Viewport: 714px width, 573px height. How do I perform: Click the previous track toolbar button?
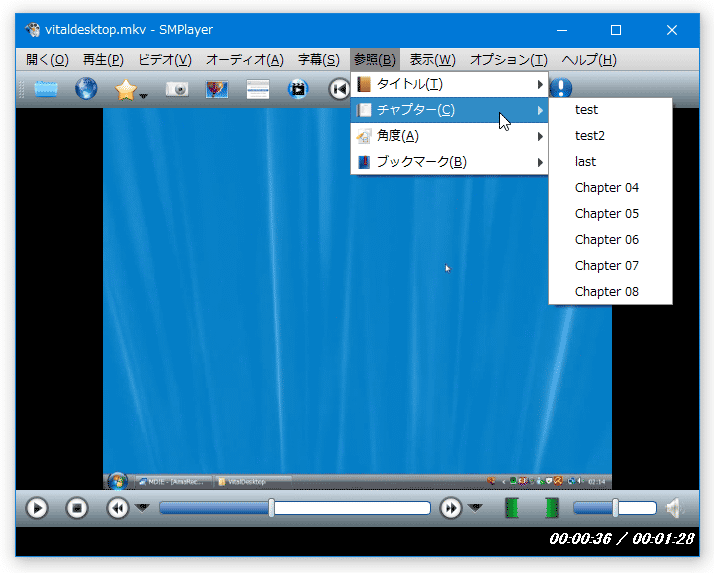[x=339, y=89]
